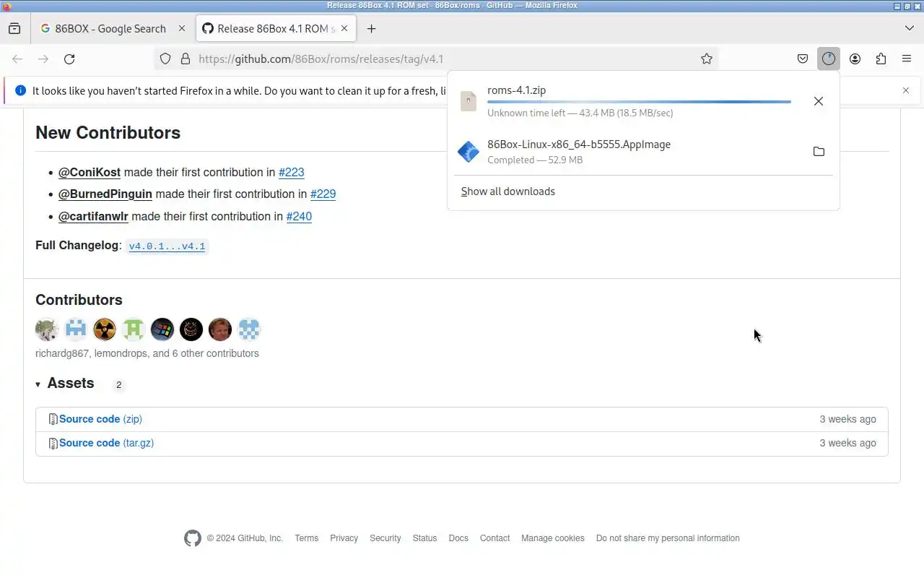
Task: Click the GitHub favicon on the active tab
Action: click(x=208, y=29)
